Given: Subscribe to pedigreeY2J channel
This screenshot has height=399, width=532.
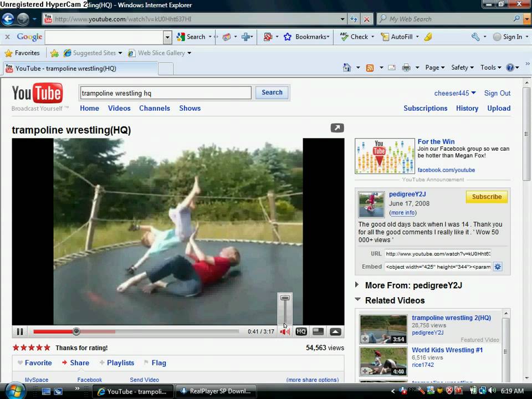Looking at the screenshot, I should coord(487,197).
